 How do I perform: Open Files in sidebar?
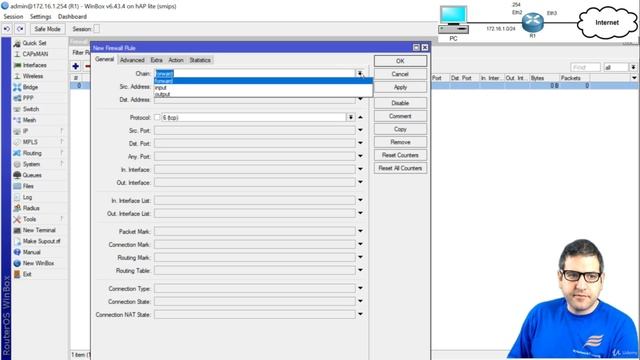click(28, 187)
